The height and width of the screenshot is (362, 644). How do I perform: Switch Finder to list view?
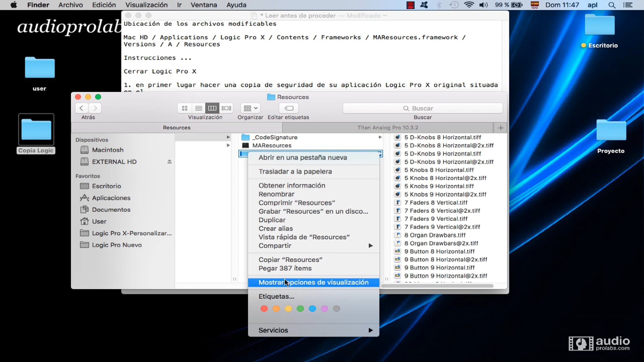[199, 108]
